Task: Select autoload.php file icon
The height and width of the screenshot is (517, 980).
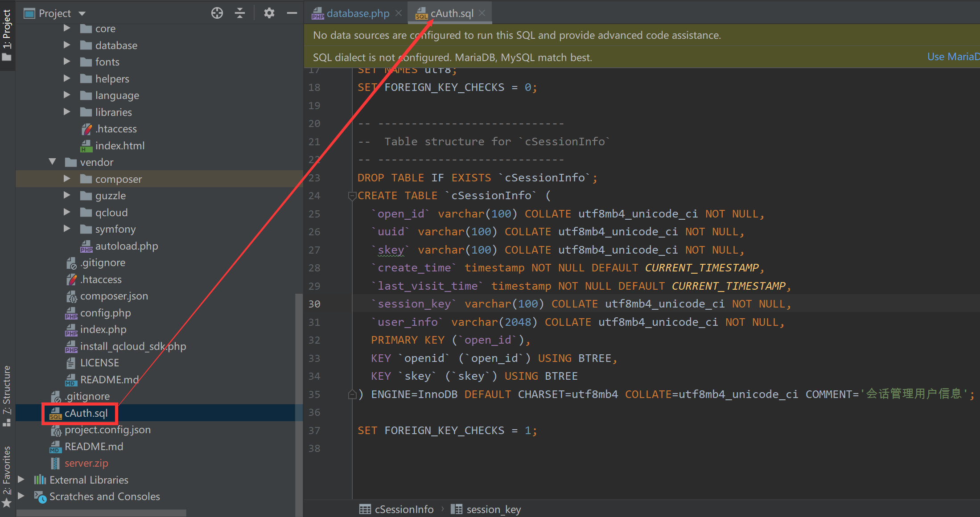Action: (x=86, y=246)
